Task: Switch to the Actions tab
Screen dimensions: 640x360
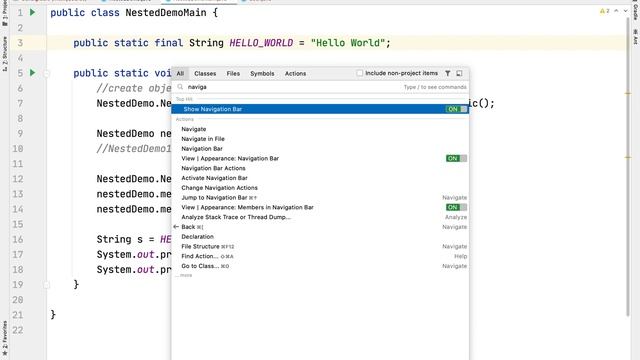Action: (295, 73)
